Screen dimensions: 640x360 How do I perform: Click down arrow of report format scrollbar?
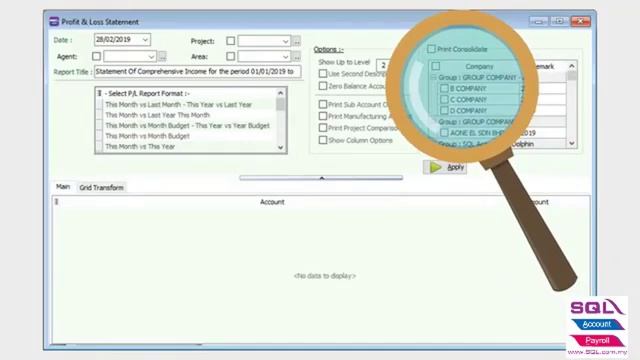280,147
